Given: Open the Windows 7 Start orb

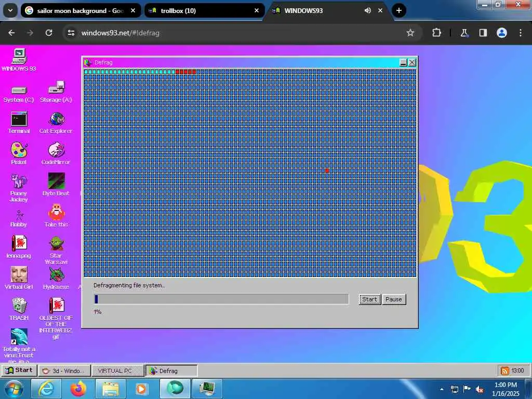Looking at the screenshot, I should pos(14,389).
